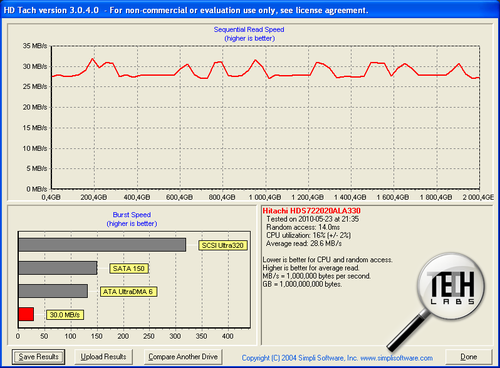The width and height of the screenshot is (500, 368).
Task: Visit the www.simplisoftware.com link
Action: pos(397,358)
